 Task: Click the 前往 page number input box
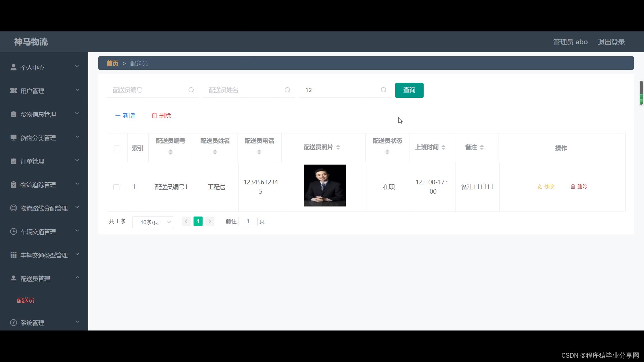[x=248, y=221]
